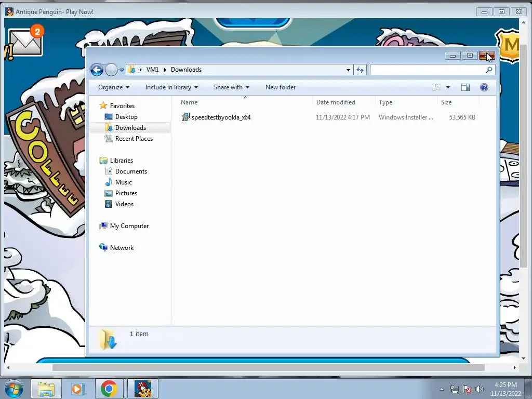532x399 pixels.
Task: Sort by Date modified column
Action: [x=344, y=102]
